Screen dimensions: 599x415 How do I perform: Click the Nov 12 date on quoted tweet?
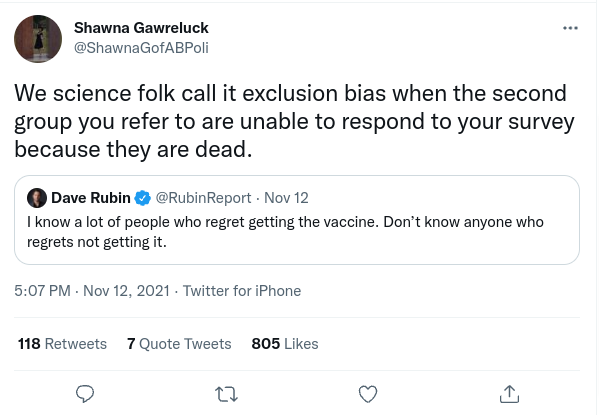[x=286, y=198]
